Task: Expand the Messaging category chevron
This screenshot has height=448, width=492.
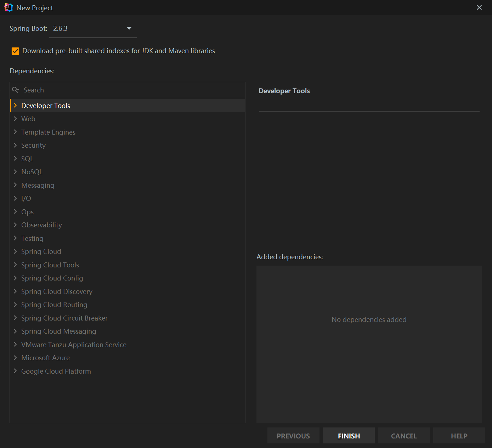Action: tap(15, 185)
